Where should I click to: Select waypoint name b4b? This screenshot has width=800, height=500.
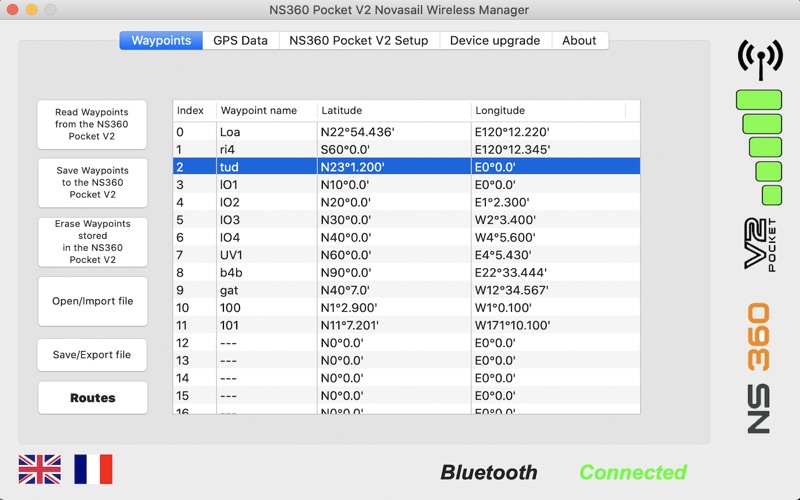(x=231, y=272)
